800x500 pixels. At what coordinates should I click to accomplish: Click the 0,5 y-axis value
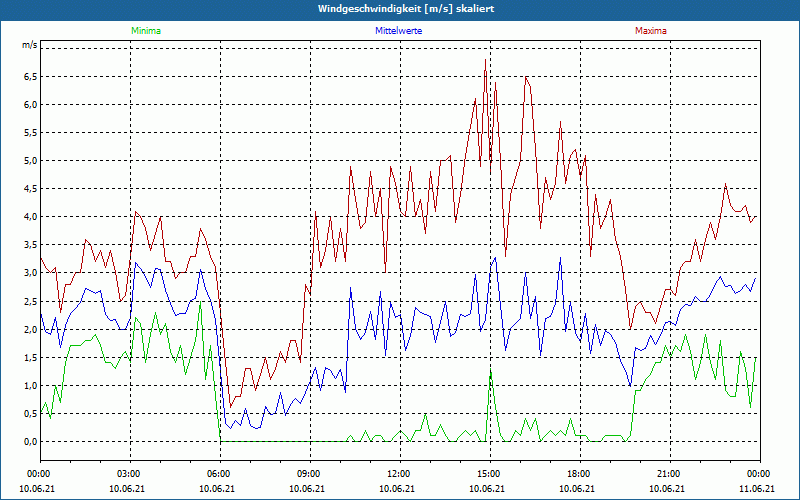(x=30, y=414)
